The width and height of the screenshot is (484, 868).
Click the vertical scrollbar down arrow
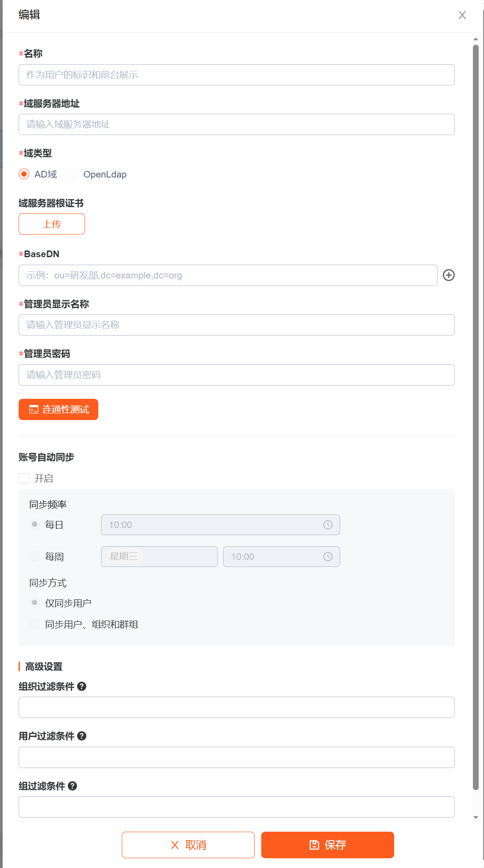476,818
